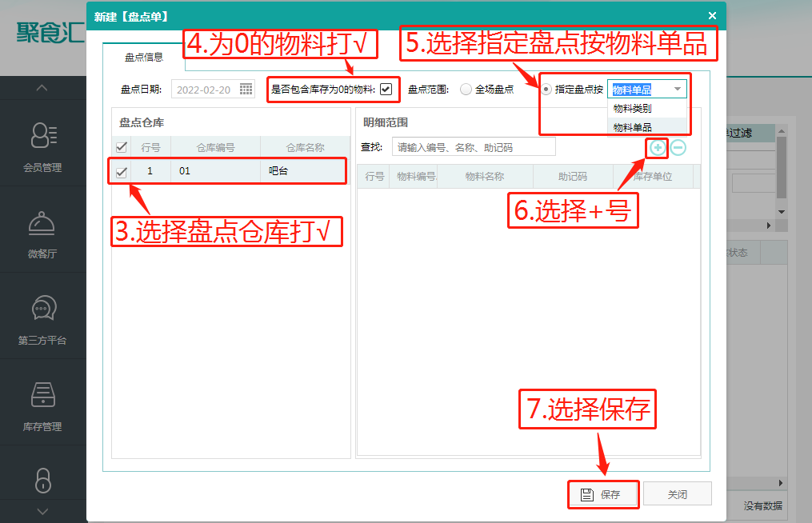Click warehouse name cell 吧台

pyautogui.click(x=303, y=171)
